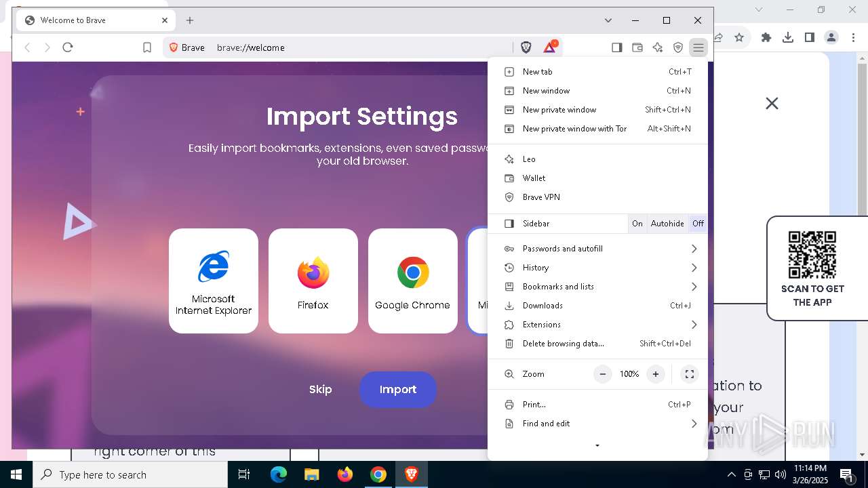Open Leo from the menu

597,159
